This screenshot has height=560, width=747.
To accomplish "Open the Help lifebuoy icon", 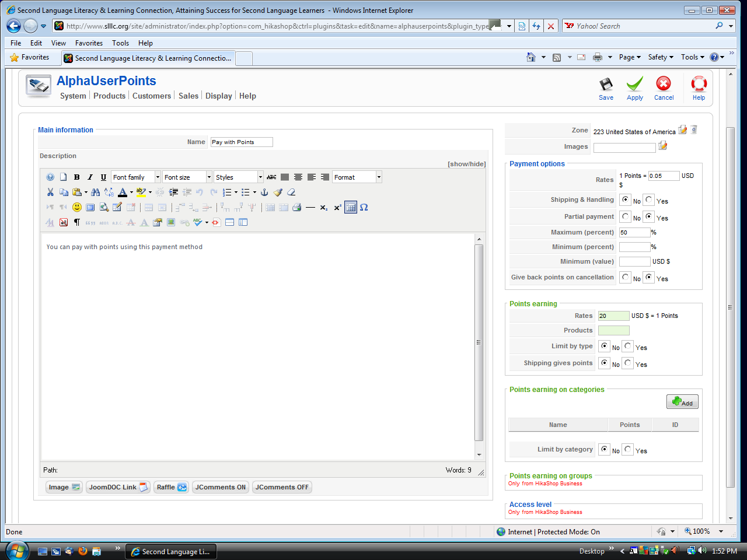I will (x=699, y=84).
